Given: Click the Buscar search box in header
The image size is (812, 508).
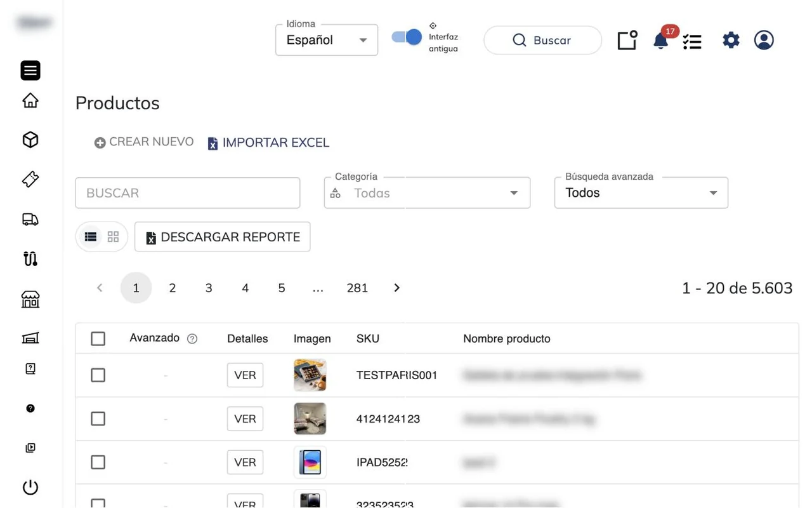Looking at the screenshot, I should (542, 40).
